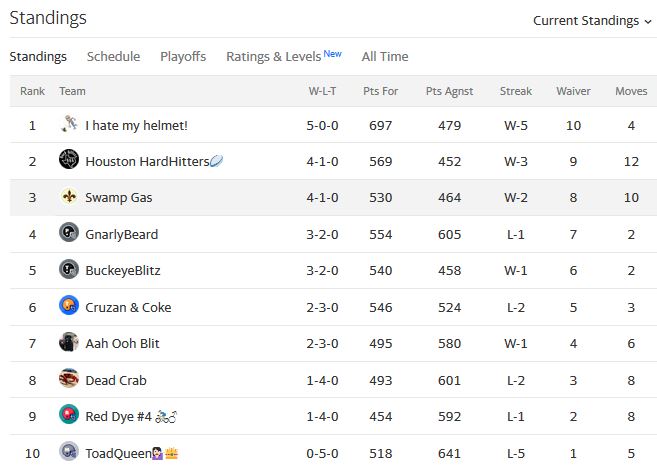Click the ToadQueen team avatar
Image resolution: width=657 pixels, height=468 pixels.
point(69,451)
